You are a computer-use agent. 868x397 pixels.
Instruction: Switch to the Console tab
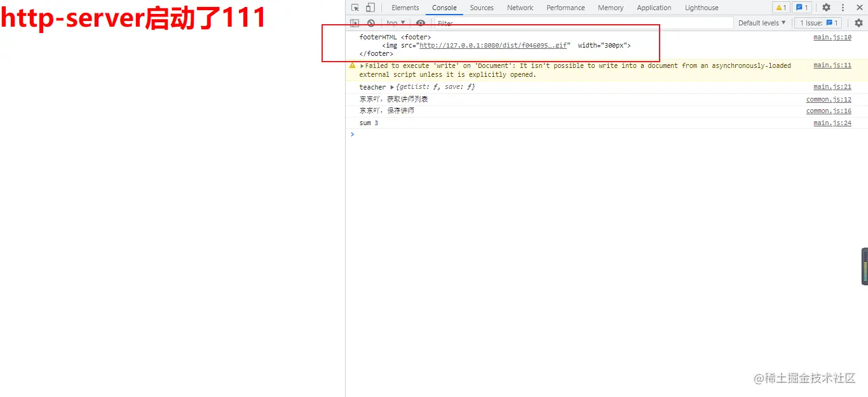444,8
